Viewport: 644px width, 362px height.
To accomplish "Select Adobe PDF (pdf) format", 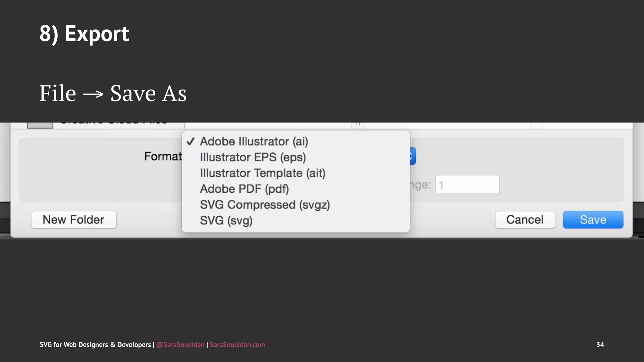I will coord(244,189).
